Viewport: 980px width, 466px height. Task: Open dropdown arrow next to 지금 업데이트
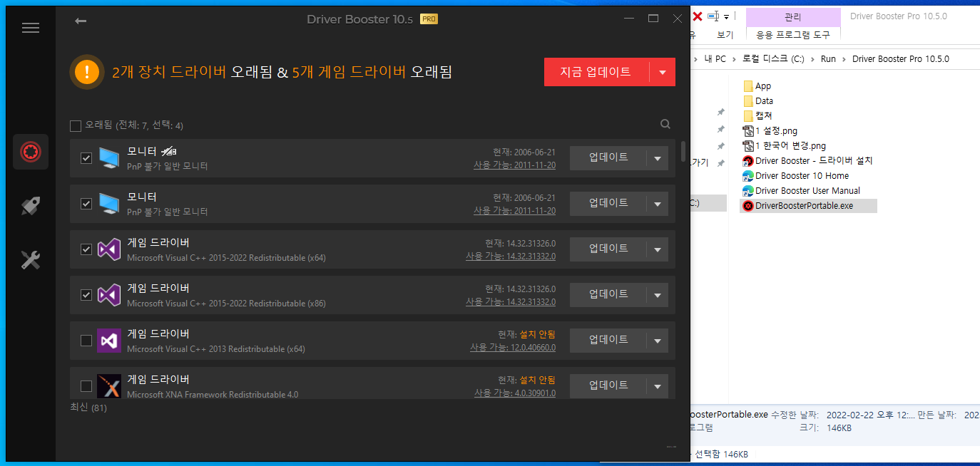663,72
